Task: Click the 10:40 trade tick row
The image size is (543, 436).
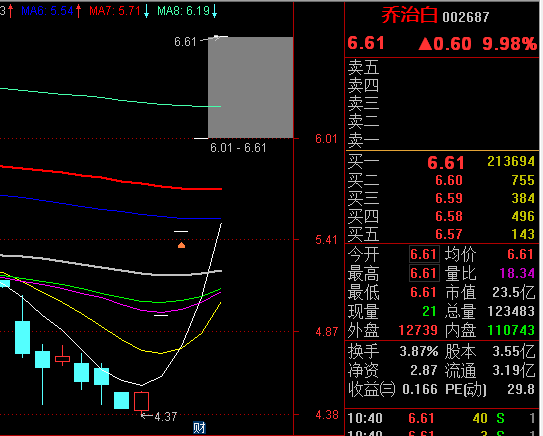Action: click(x=442, y=418)
